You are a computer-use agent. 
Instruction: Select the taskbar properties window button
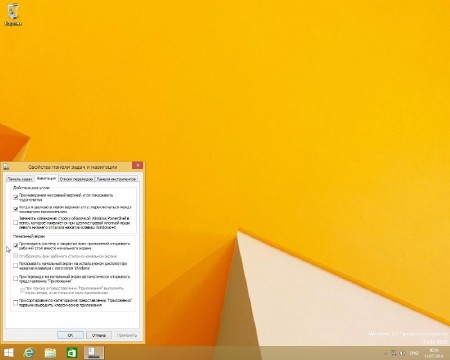click(94, 353)
